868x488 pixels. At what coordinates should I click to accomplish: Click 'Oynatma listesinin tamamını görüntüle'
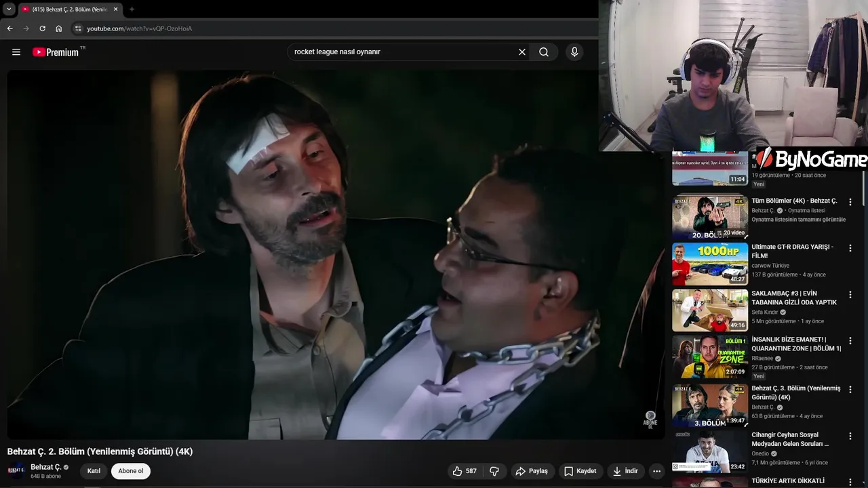798,220
